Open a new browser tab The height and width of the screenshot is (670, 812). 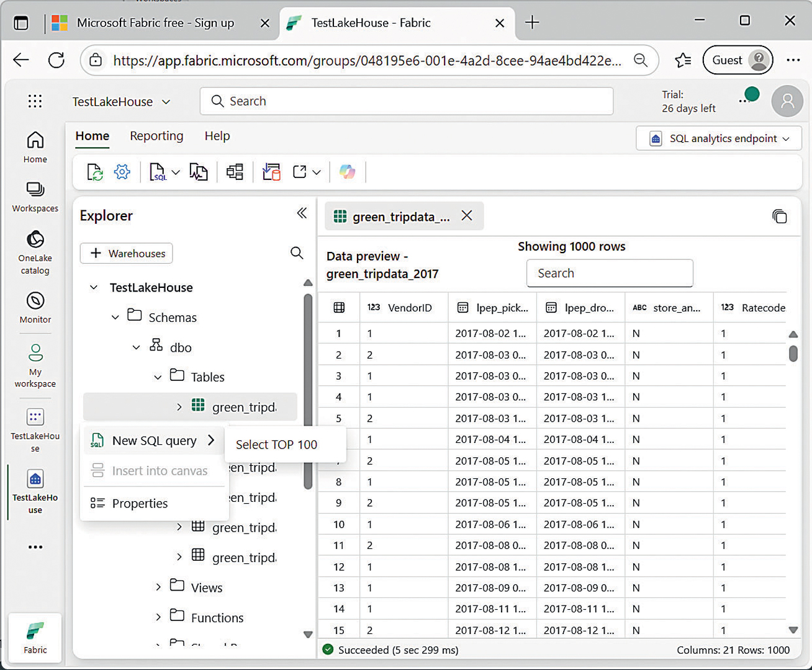[532, 23]
